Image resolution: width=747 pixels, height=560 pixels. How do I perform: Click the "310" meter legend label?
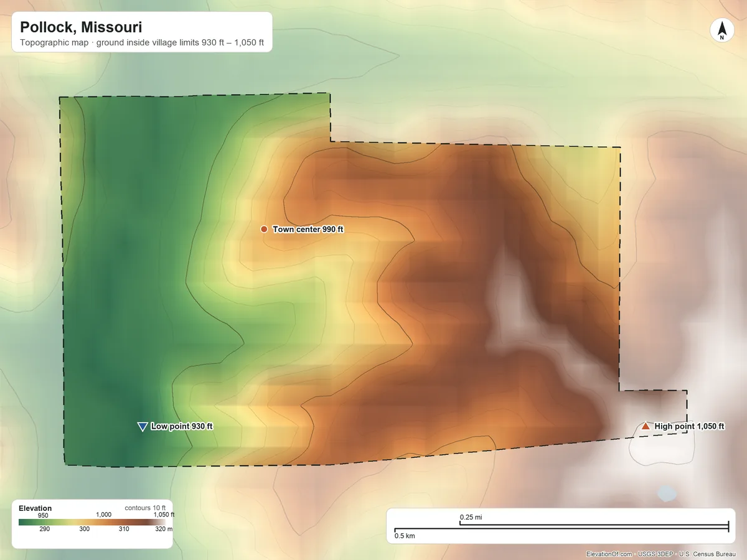coord(124,530)
